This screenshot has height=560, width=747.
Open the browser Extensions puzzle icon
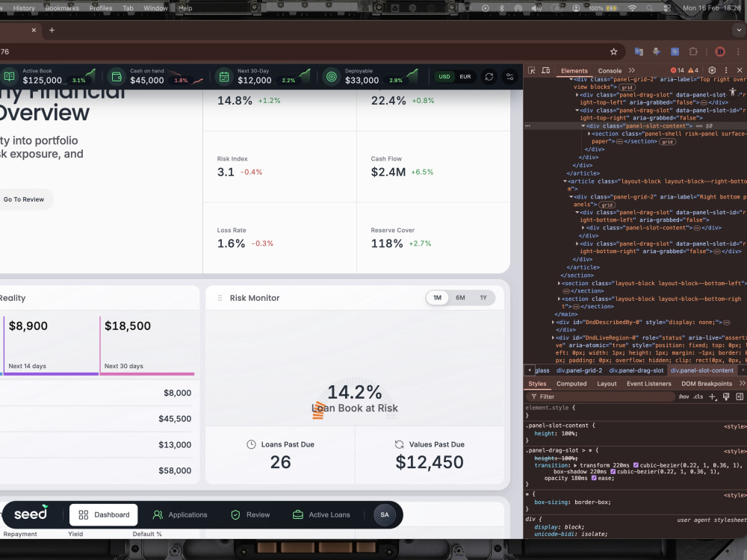point(693,52)
